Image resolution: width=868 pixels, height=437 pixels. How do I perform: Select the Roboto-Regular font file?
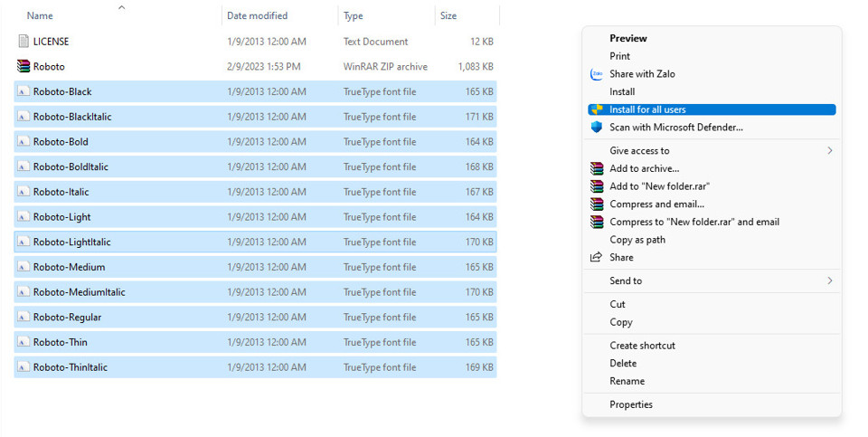67,318
